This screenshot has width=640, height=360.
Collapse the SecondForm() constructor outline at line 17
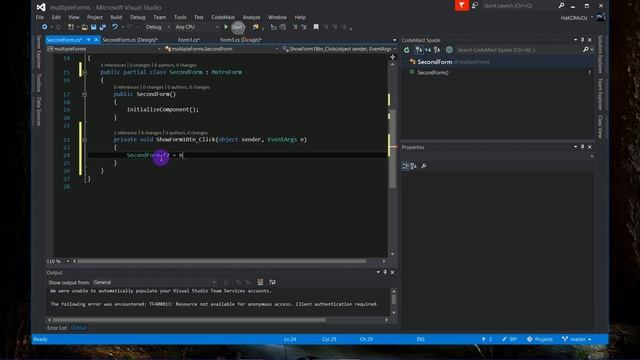pos(84,94)
